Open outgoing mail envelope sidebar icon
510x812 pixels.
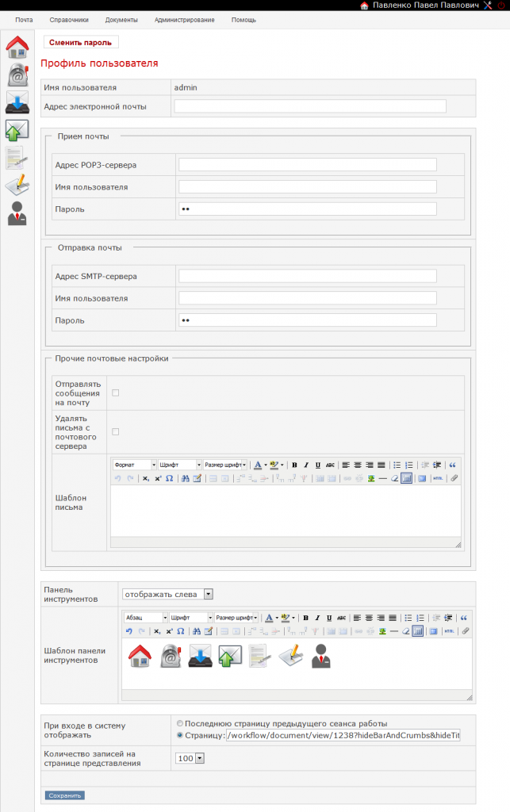click(x=17, y=131)
